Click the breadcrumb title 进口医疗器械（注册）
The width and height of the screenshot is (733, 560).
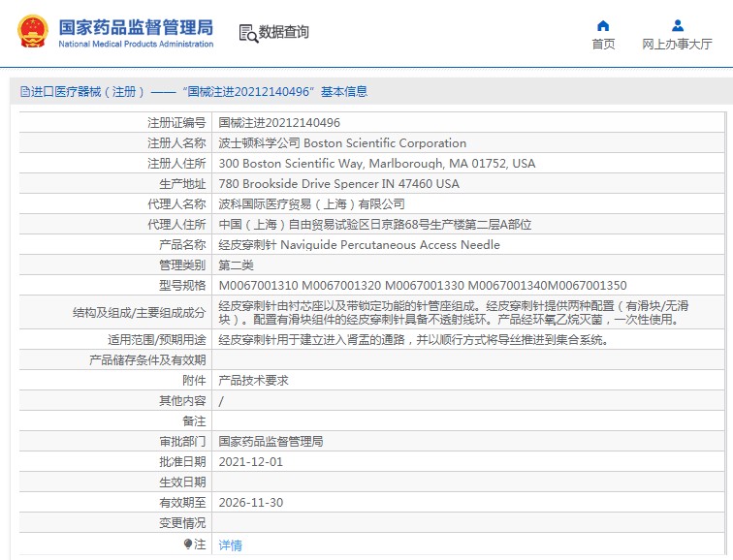88,91
